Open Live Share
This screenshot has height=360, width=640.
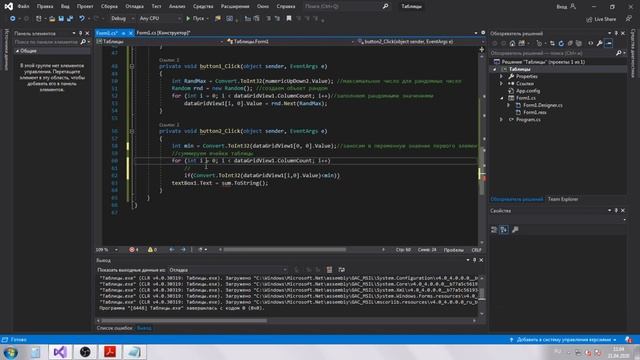(x=601, y=19)
